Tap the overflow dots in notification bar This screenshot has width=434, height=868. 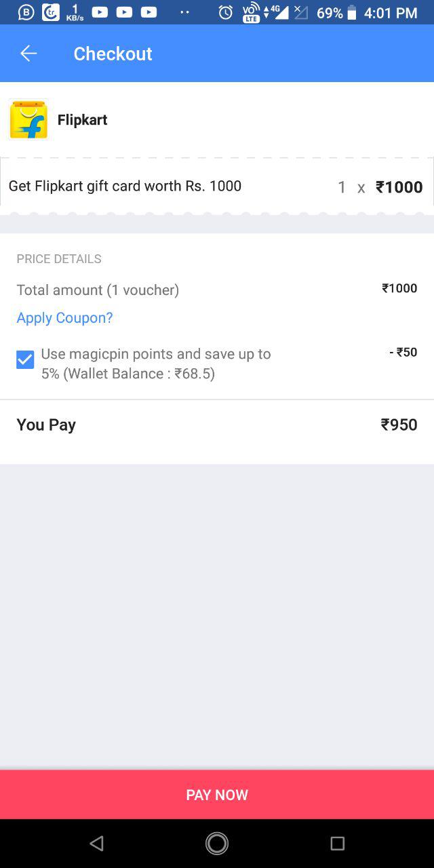tap(184, 12)
